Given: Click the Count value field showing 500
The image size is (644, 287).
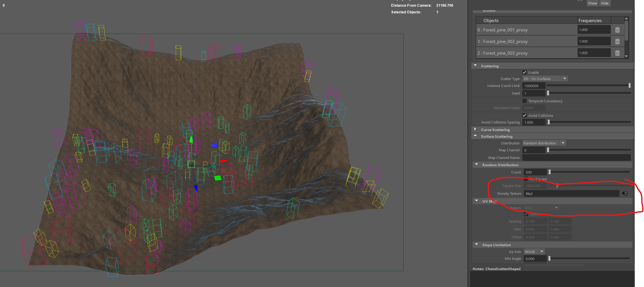Looking at the screenshot, I should click(x=535, y=172).
